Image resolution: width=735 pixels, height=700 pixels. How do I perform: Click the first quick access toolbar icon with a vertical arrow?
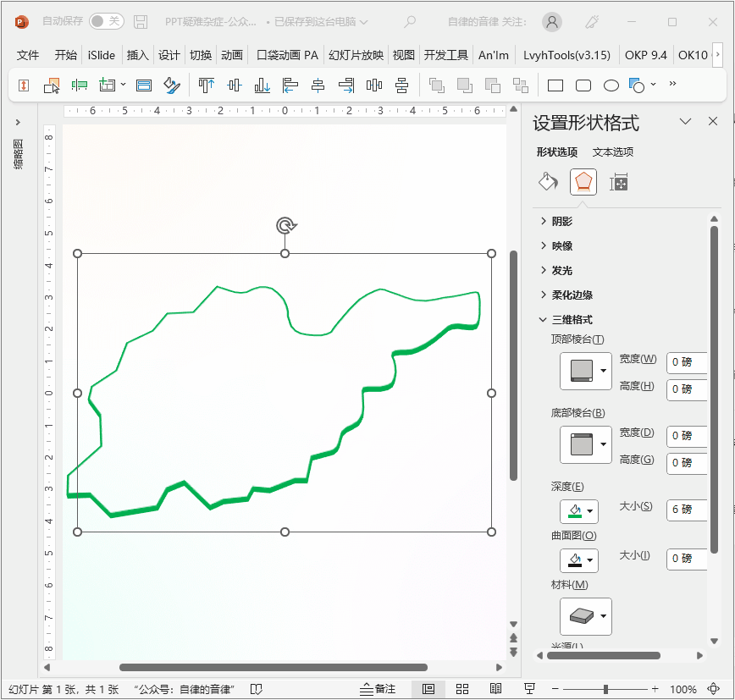tap(24, 85)
